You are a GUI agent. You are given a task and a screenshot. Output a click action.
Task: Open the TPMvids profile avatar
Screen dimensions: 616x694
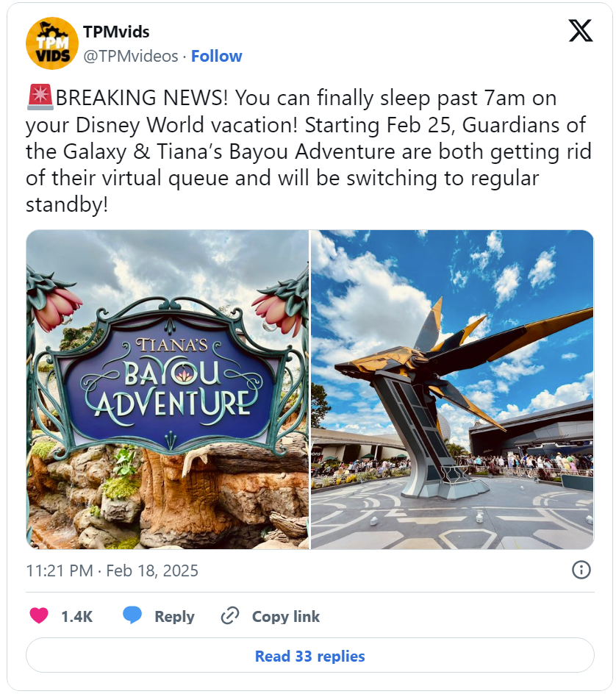[x=52, y=43]
